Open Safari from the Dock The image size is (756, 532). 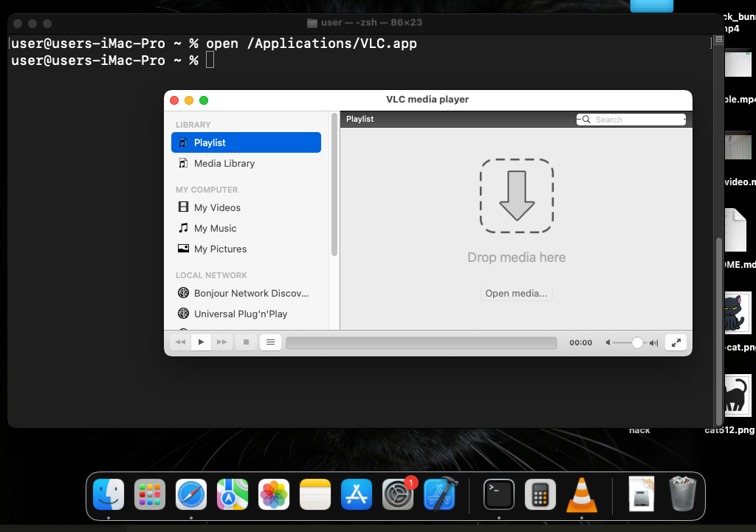pyautogui.click(x=190, y=494)
